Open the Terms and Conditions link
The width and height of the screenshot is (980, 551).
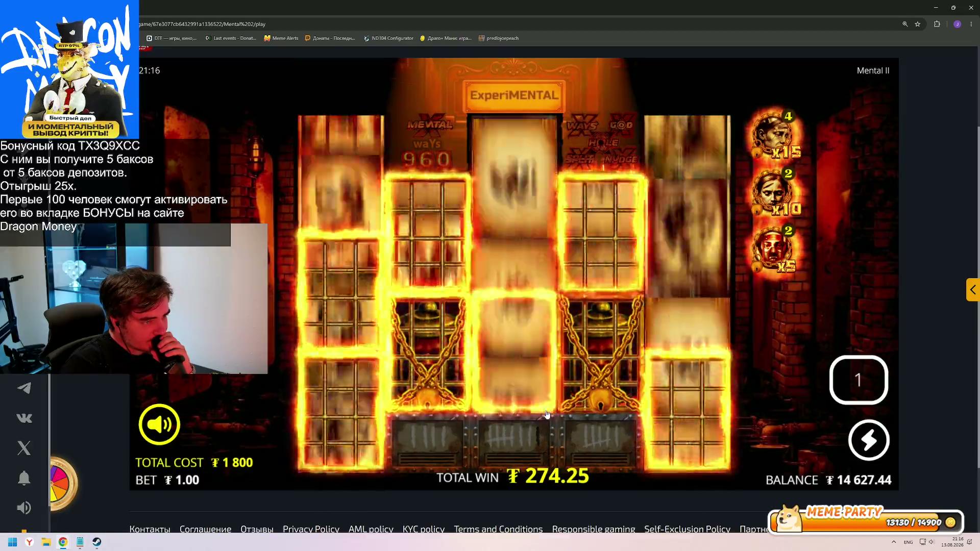pos(498,529)
